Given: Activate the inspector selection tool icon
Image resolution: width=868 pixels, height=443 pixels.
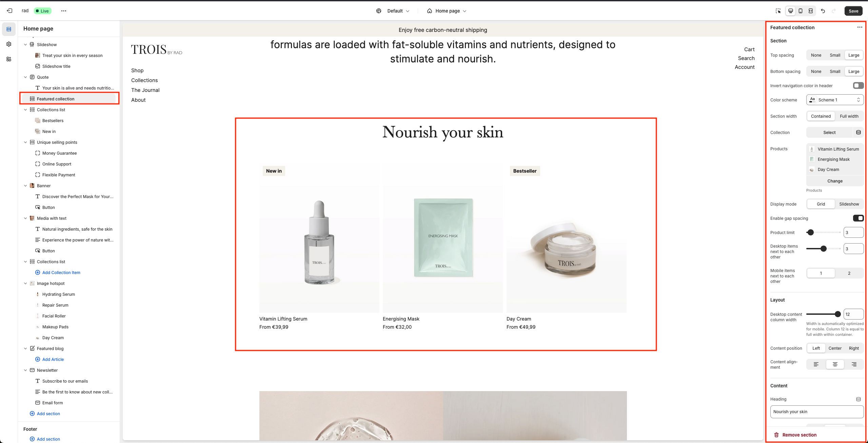Looking at the screenshot, I should click(778, 11).
